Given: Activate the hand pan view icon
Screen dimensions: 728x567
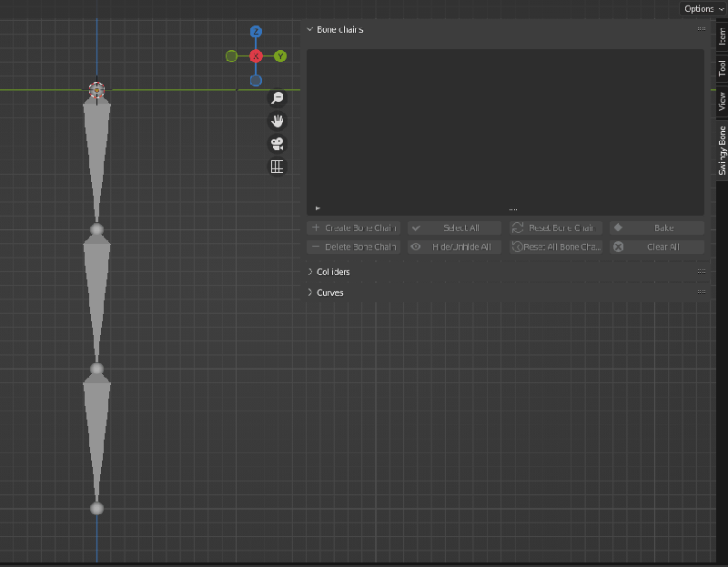Looking at the screenshot, I should point(278,120).
